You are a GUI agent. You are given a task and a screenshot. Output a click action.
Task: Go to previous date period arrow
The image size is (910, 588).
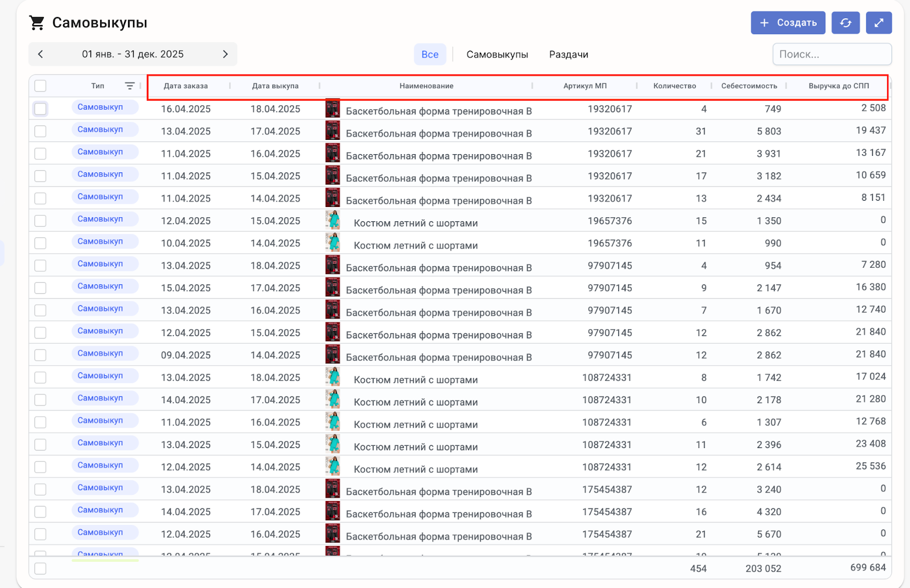pyautogui.click(x=40, y=54)
